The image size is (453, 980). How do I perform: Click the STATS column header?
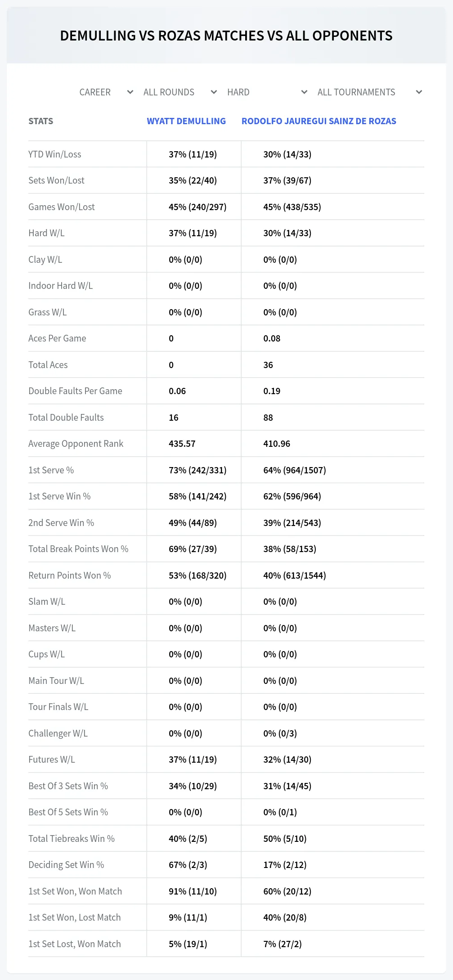40,121
